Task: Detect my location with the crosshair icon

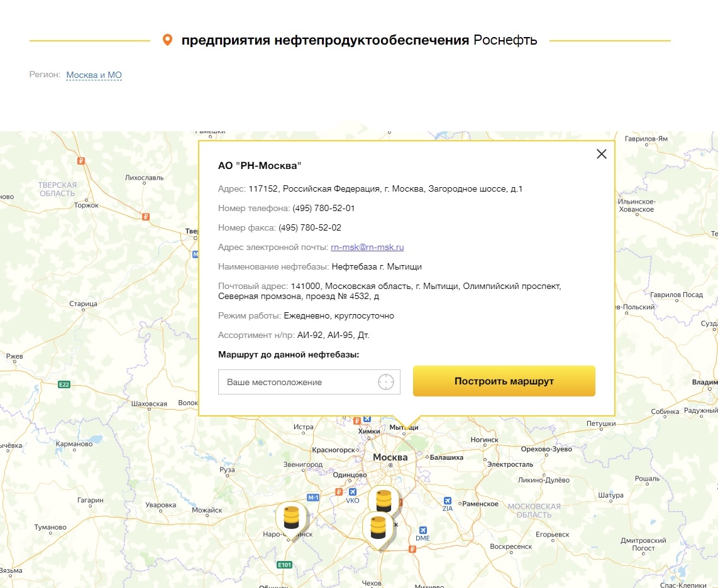Action: (x=385, y=381)
